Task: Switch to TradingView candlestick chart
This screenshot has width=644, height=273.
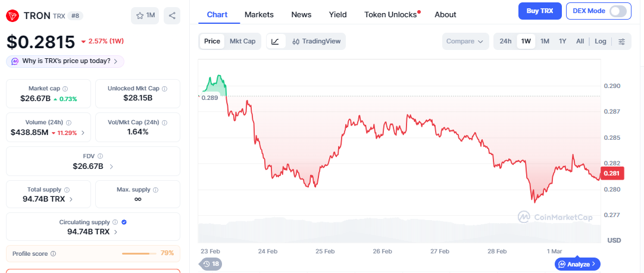Action: [316, 41]
